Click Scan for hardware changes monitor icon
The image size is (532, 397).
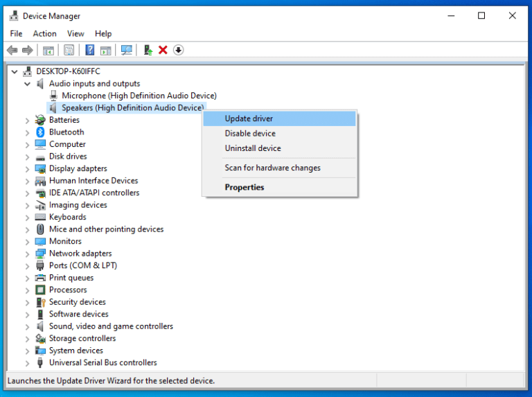(x=127, y=50)
